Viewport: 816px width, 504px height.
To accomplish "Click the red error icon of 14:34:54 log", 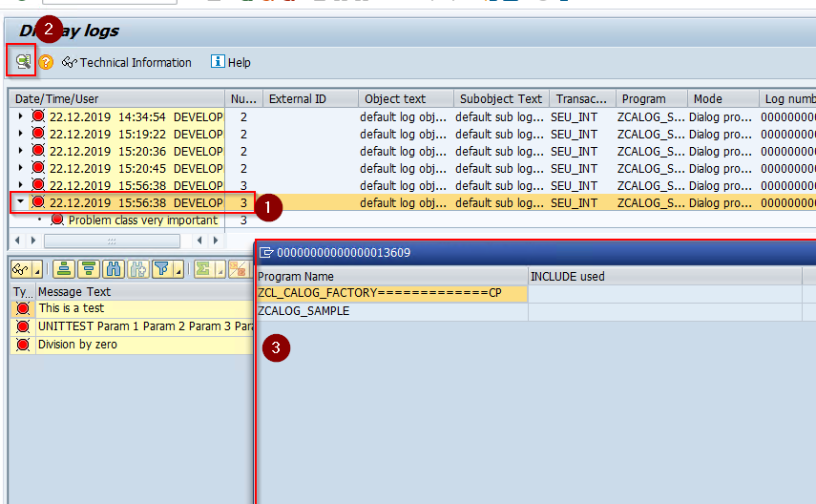I will [x=38, y=115].
